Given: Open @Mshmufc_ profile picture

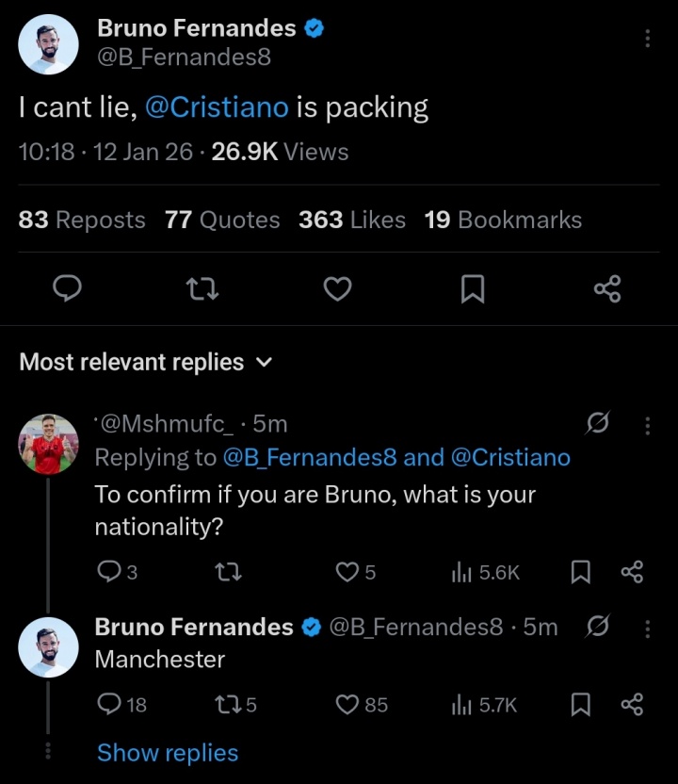Looking at the screenshot, I should 49,444.
